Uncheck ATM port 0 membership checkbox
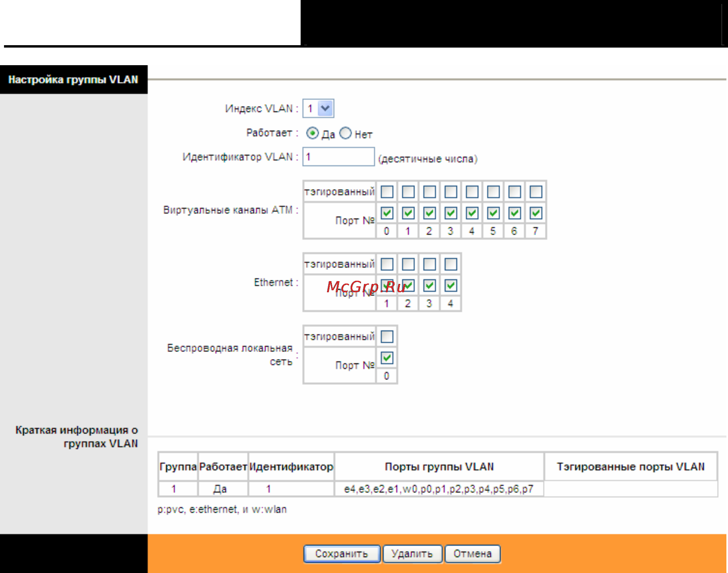Screen dimensions: 728x573 click(x=387, y=213)
